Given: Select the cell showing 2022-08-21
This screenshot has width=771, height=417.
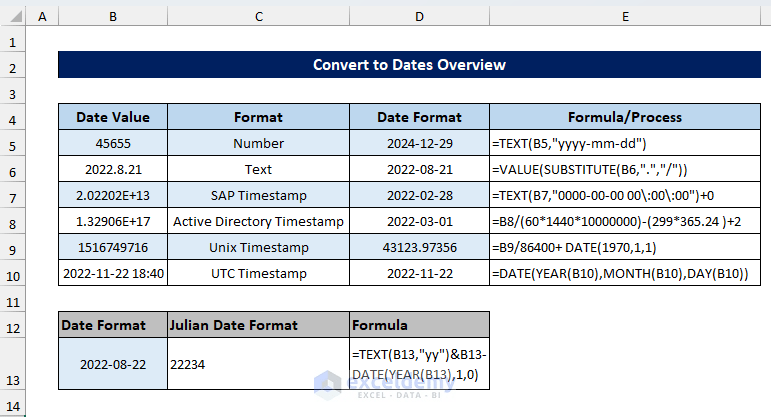Looking at the screenshot, I should 419,169.
